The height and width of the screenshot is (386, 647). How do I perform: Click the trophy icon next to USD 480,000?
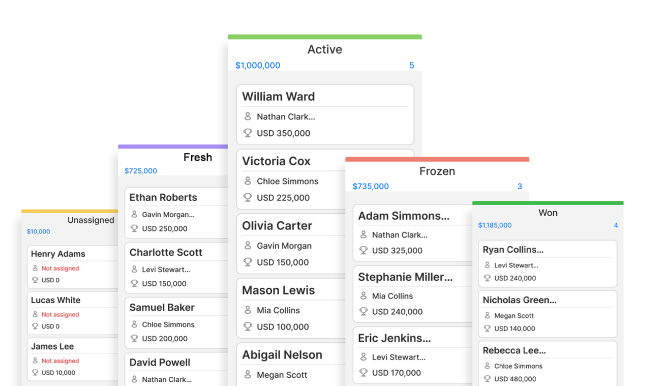[487, 379]
